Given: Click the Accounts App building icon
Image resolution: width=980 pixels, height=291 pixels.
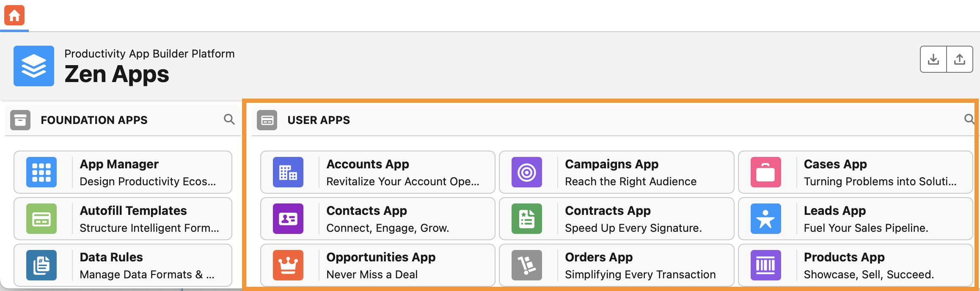Looking at the screenshot, I should (288, 172).
